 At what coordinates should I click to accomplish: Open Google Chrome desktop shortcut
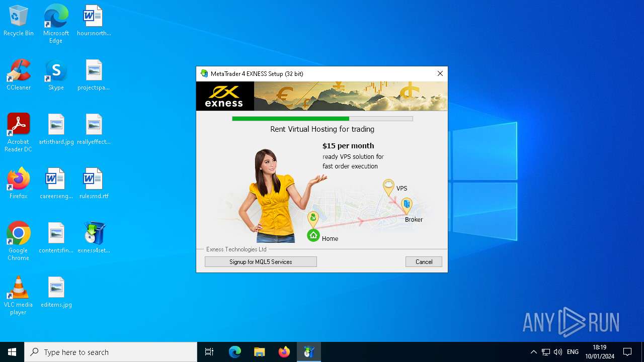pos(19,241)
